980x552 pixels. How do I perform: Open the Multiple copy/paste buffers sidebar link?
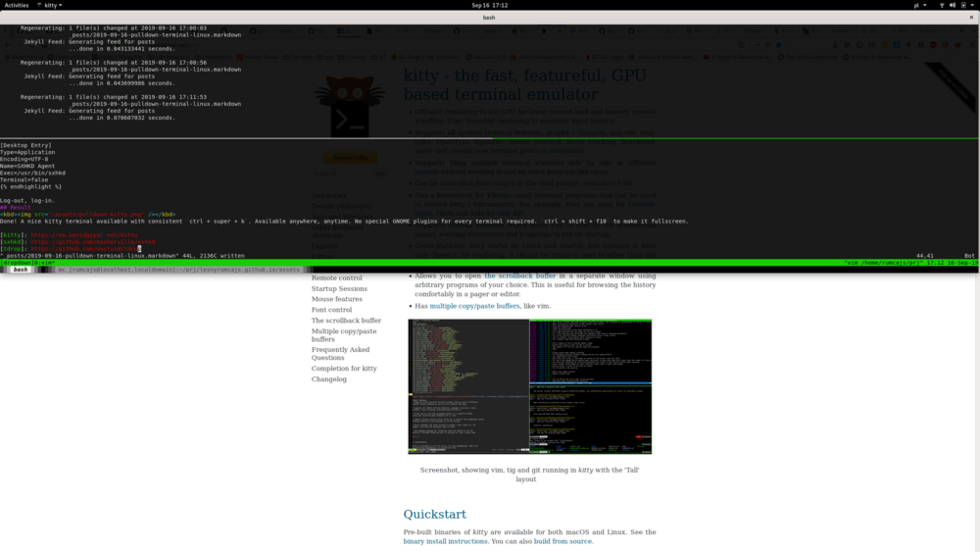344,335
